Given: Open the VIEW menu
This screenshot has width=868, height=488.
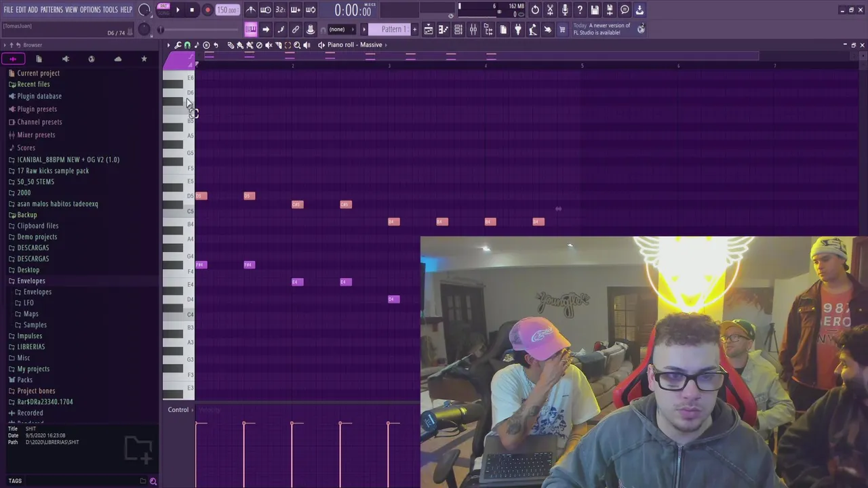Looking at the screenshot, I should coord(71,9).
